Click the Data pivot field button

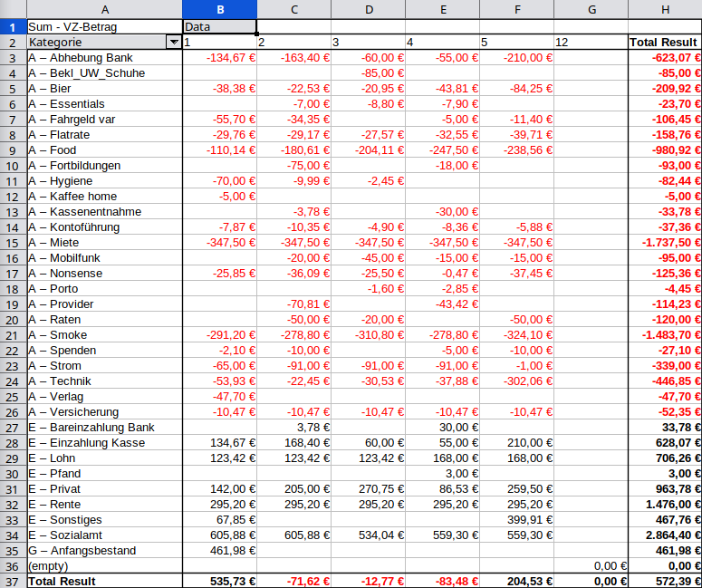click(219, 27)
